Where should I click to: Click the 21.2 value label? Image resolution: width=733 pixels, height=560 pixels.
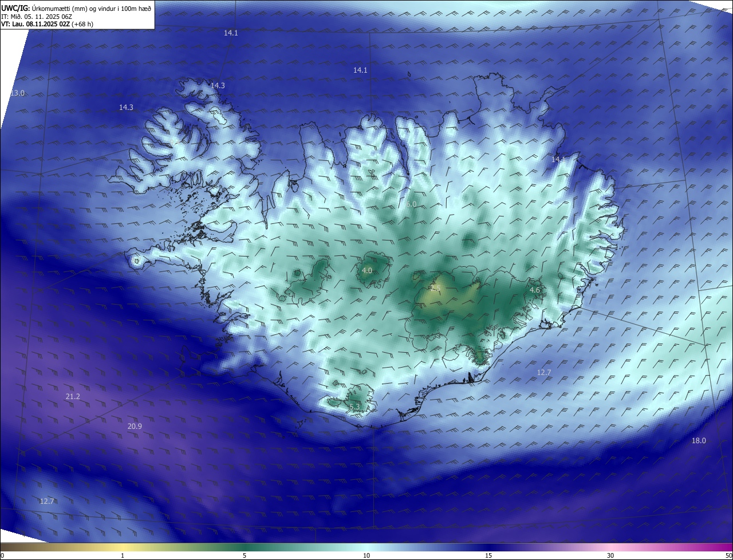73,396
